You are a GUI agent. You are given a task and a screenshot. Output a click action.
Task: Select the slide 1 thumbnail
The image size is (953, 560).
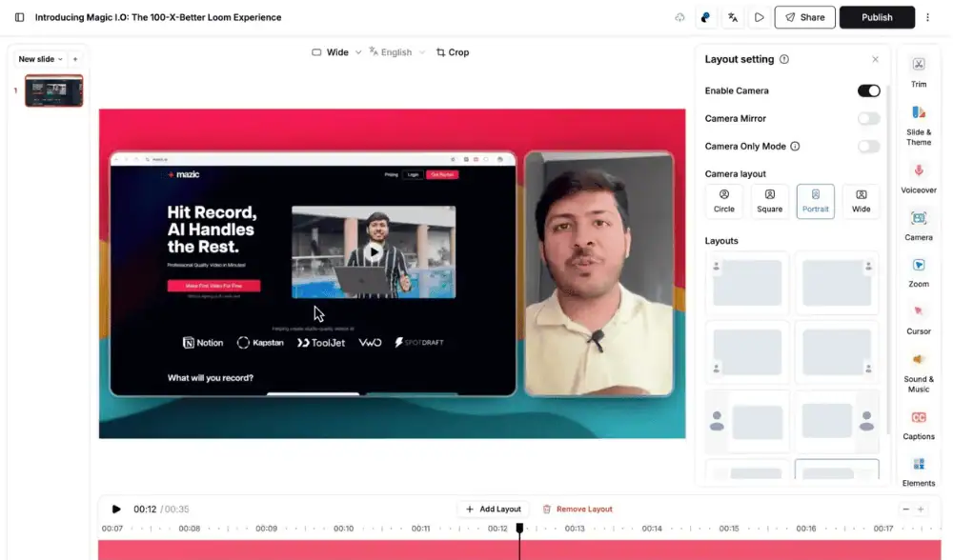tap(53, 90)
